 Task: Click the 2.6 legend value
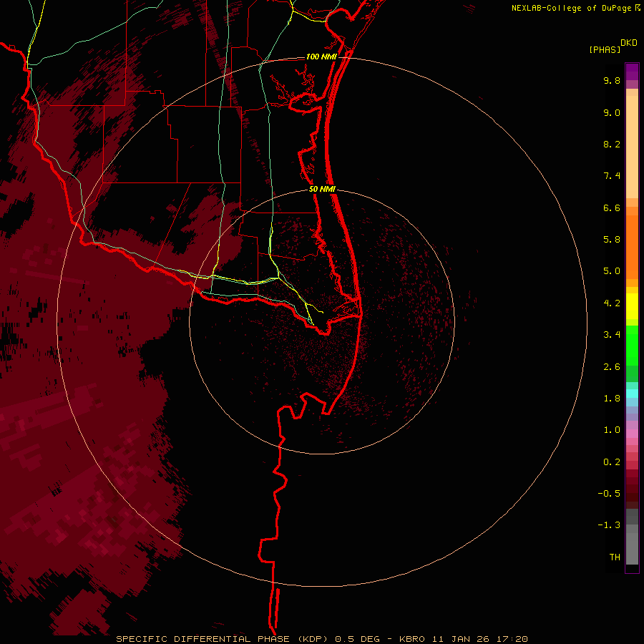[x=612, y=367]
